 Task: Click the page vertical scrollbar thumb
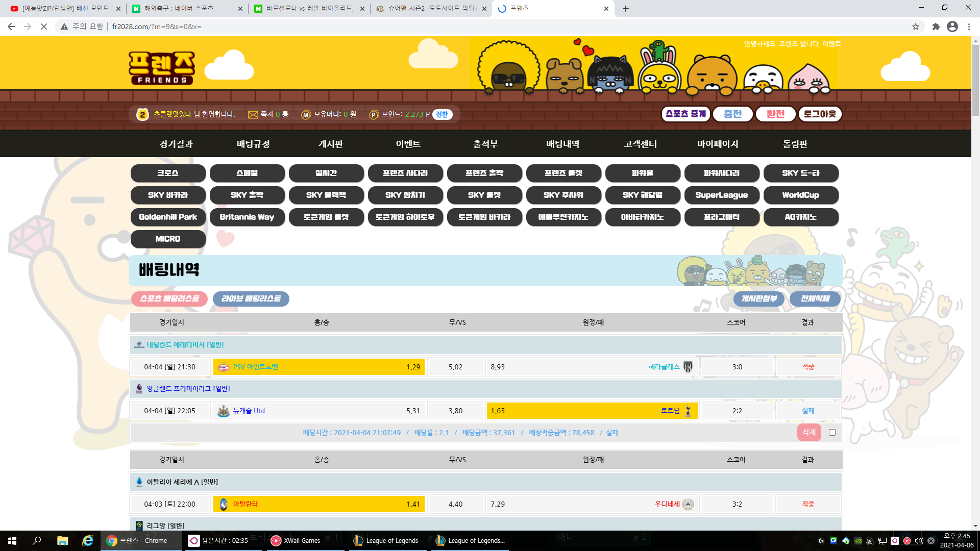click(975, 79)
